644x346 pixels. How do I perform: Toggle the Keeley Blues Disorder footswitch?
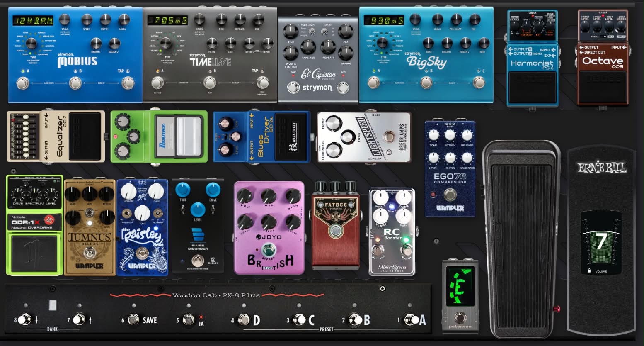click(198, 261)
